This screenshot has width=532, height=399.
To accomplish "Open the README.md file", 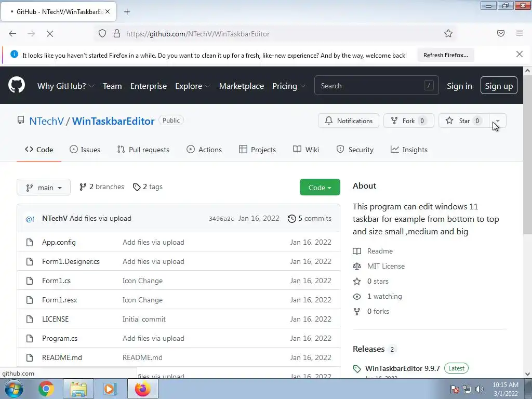I will 62,357.
